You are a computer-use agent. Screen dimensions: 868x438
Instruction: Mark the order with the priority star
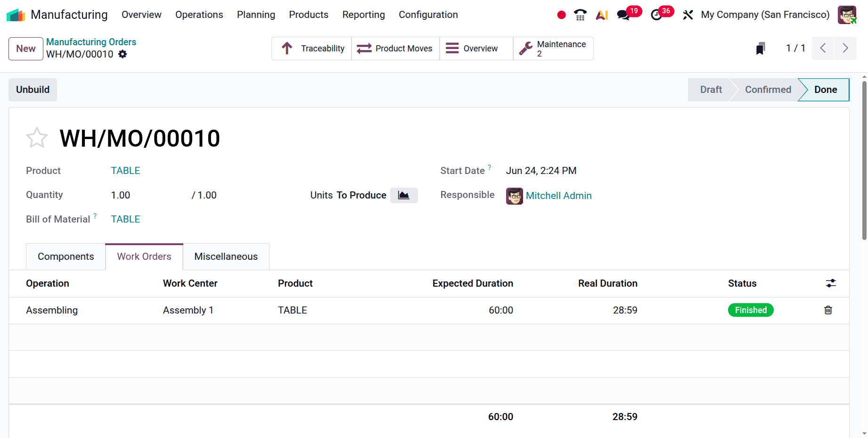(37, 138)
